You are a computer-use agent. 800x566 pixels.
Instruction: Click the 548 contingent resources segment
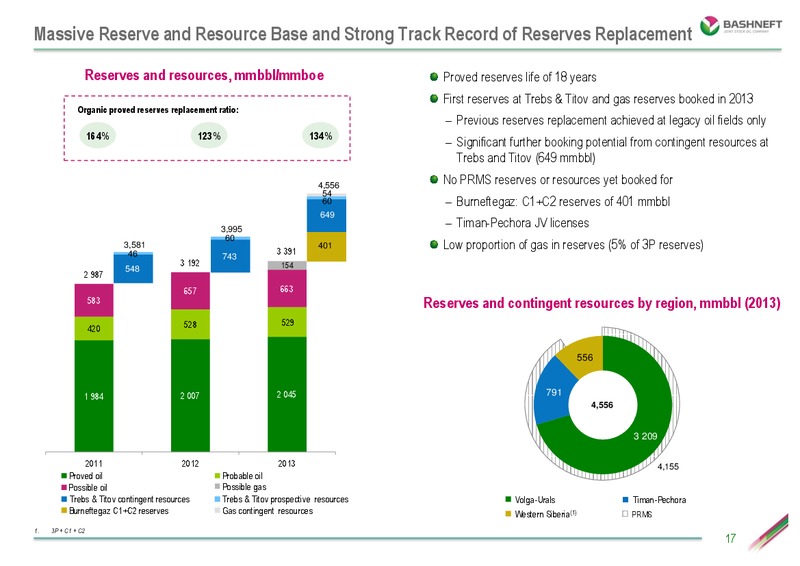point(133,268)
